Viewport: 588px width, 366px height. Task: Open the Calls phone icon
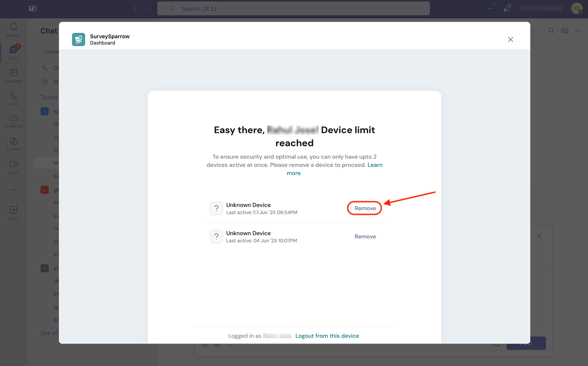pyautogui.click(x=14, y=98)
